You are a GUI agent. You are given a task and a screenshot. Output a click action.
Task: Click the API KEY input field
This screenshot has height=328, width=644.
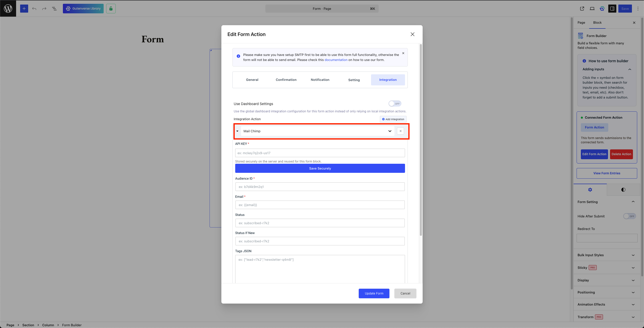pos(320,153)
